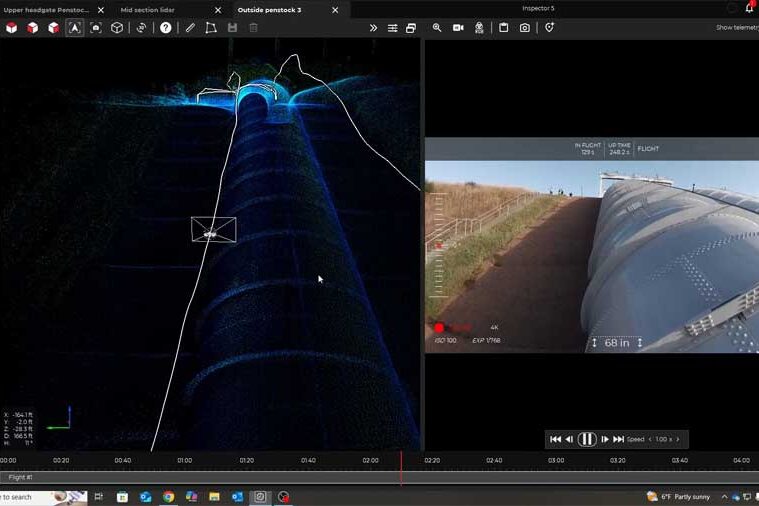Viewport: 759px width, 506px height.
Task: Decrease playback speed with left arrow
Action: point(650,439)
